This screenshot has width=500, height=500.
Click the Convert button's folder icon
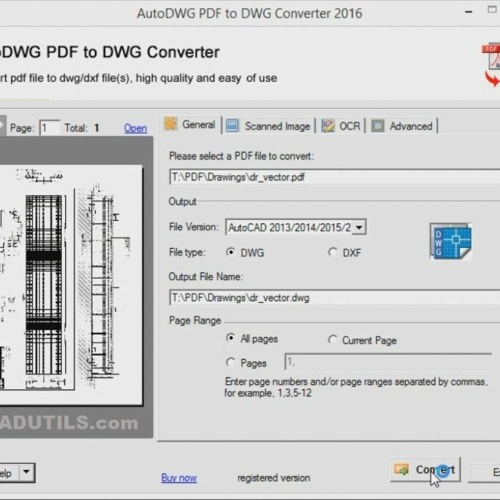(401, 469)
